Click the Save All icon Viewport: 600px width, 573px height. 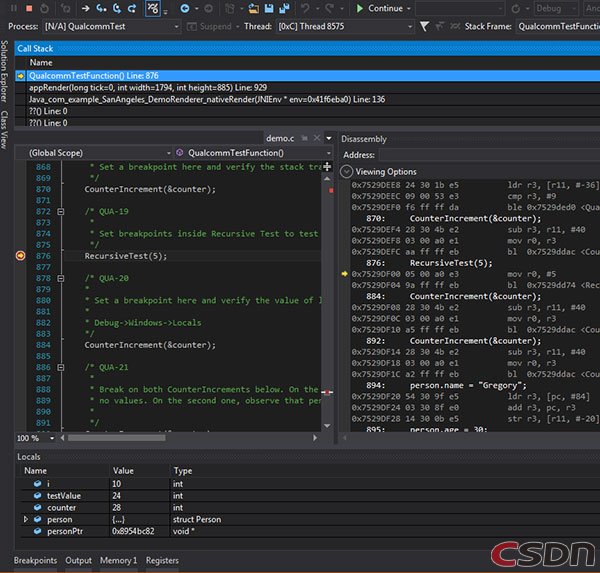point(284,8)
